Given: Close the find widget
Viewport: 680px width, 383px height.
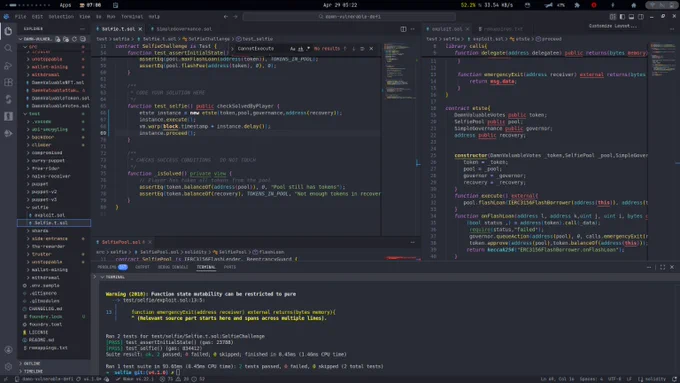Looking at the screenshot, I should (371, 49).
